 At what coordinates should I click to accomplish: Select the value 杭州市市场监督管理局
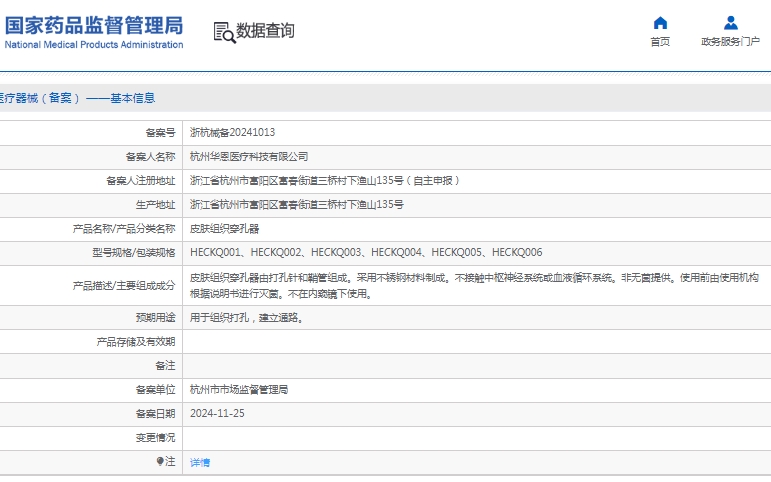239,390
